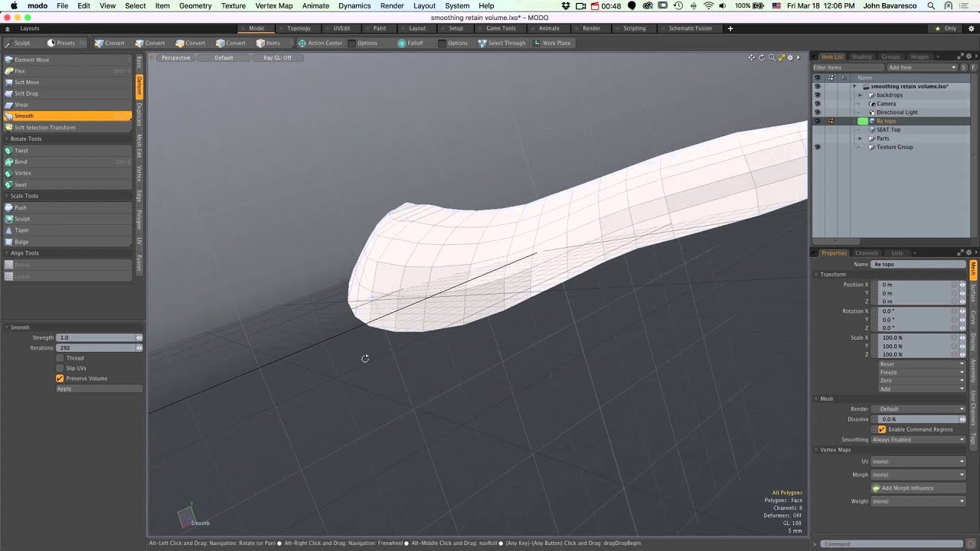The height and width of the screenshot is (551, 980).
Task: Select the Push scale tool
Action: click(67, 207)
